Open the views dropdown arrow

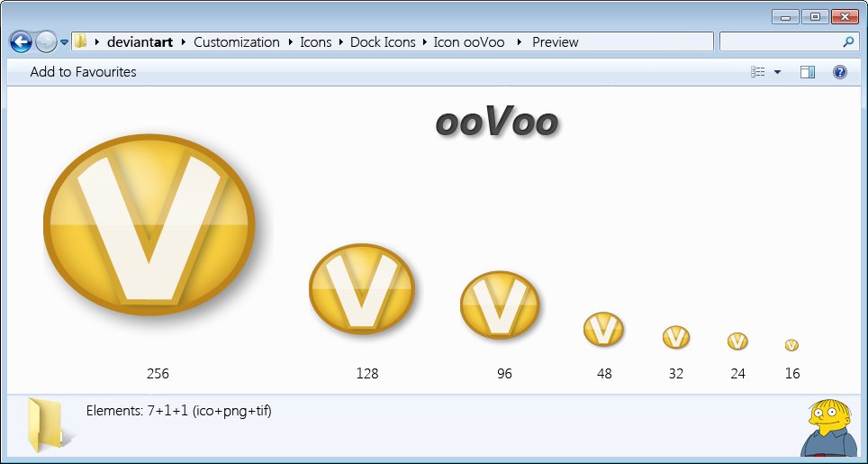[777, 72]
